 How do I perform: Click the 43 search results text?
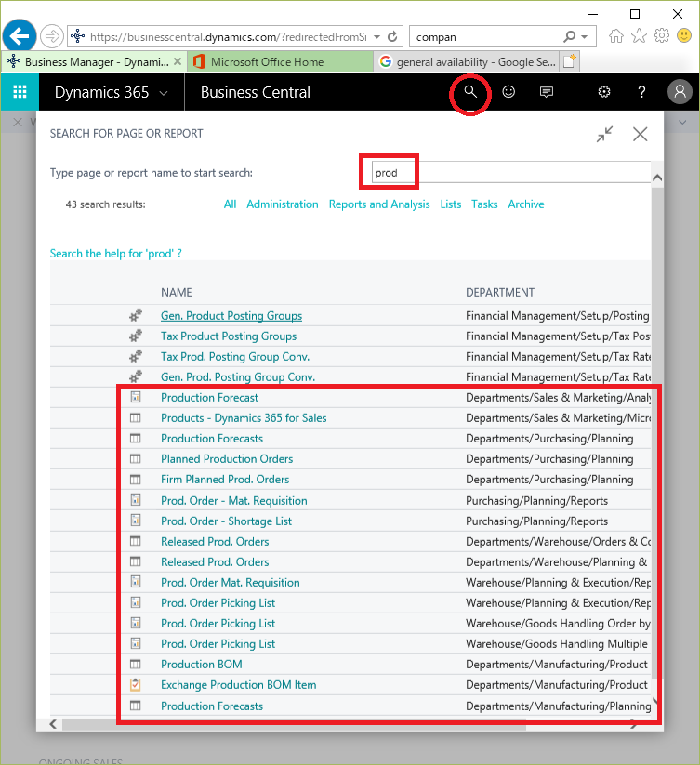pos(105,204)
